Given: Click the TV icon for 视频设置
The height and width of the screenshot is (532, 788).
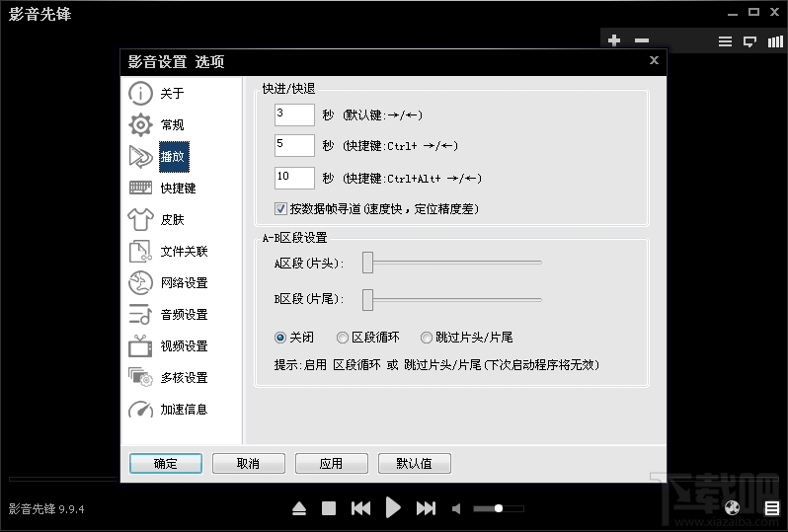Looking at the screenshot, I should click(140, 346).
